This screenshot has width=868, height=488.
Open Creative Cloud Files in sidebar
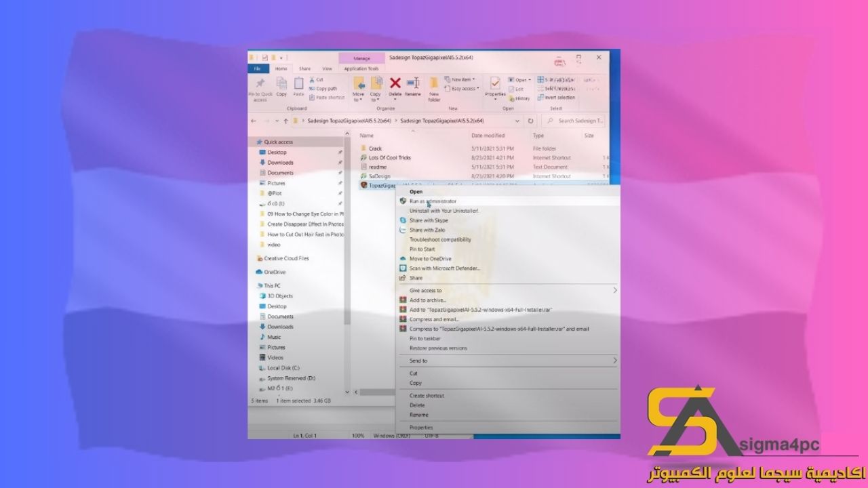tap(286, 258)
